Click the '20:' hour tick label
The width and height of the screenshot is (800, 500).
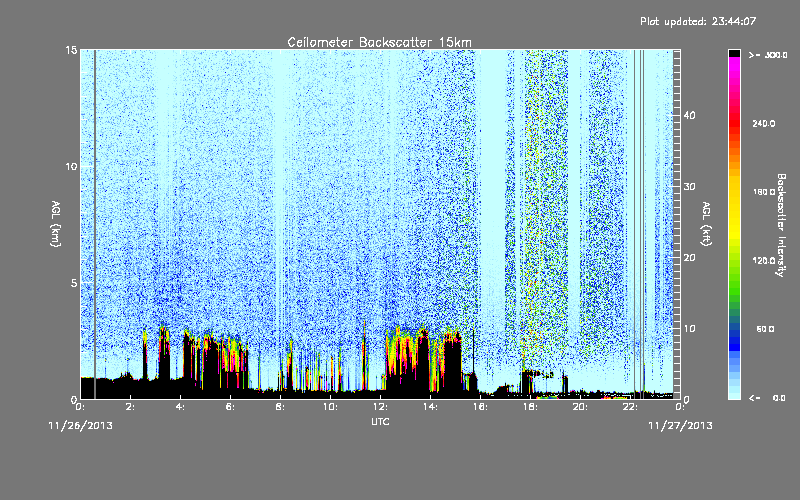[580, 407]
